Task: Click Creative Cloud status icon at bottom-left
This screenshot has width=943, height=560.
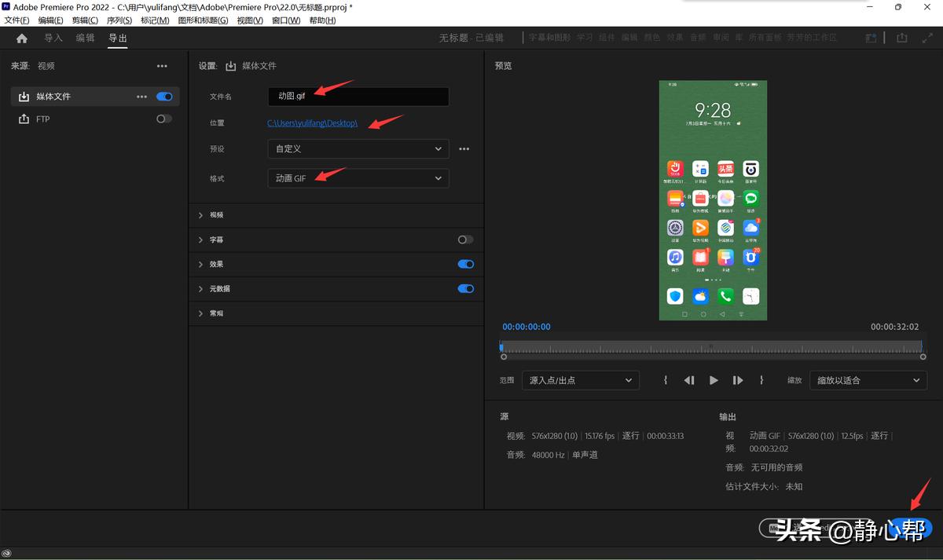Action: point(6,554)
